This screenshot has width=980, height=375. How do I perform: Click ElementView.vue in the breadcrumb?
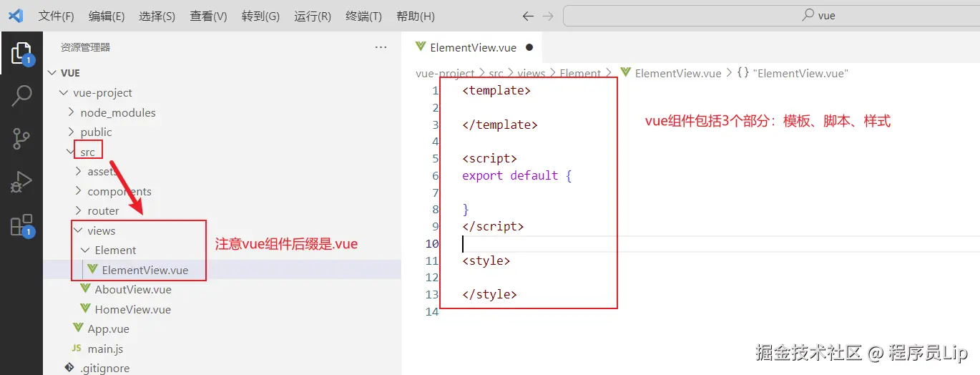[678, 73]
